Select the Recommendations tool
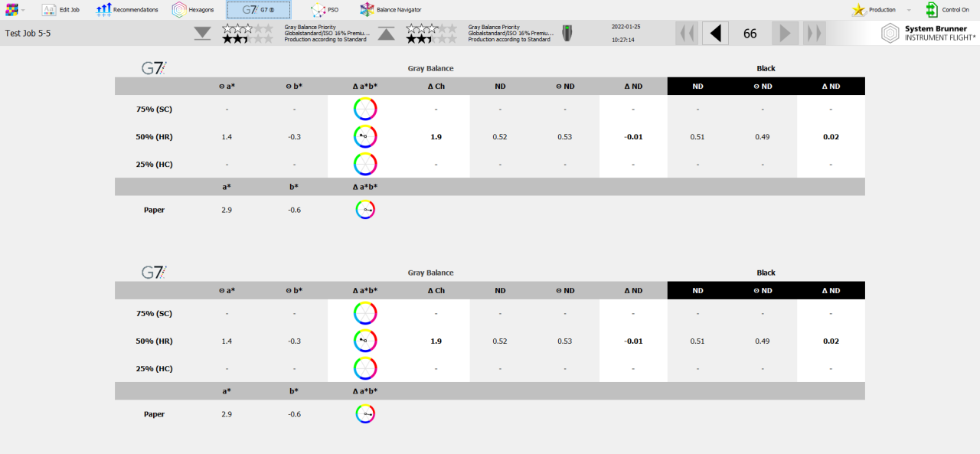The width and height of the screenshot is (980, 454). click(x=126, y=10)
